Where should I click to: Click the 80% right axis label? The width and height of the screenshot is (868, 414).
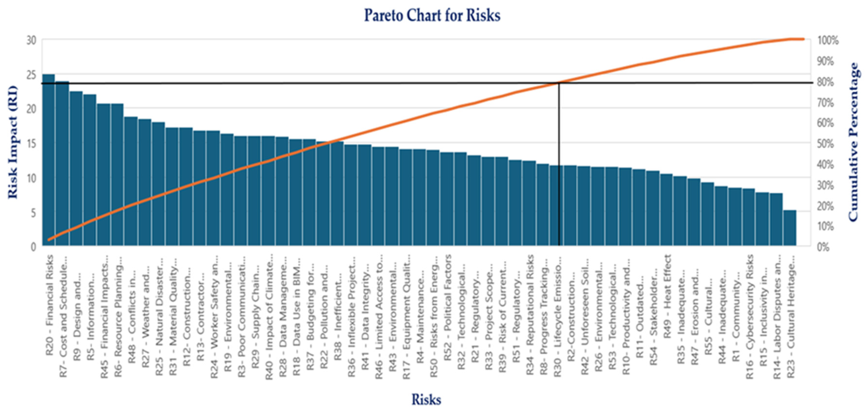point(825,82)
